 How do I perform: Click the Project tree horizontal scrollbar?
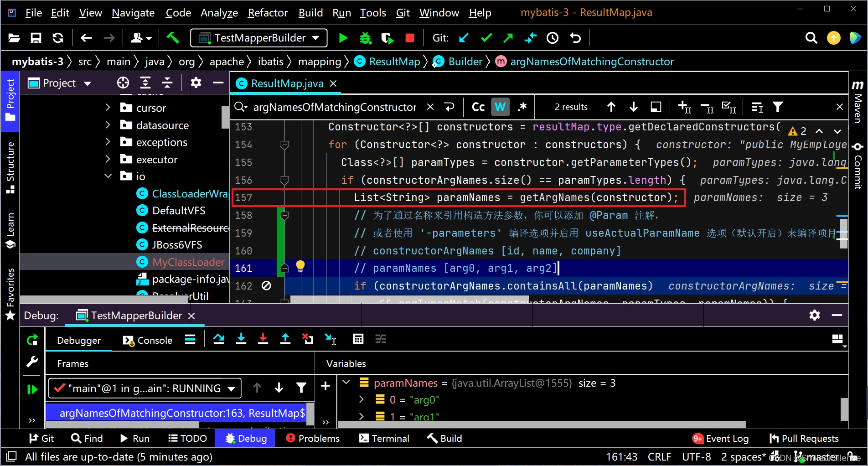[x=104, y=299]
